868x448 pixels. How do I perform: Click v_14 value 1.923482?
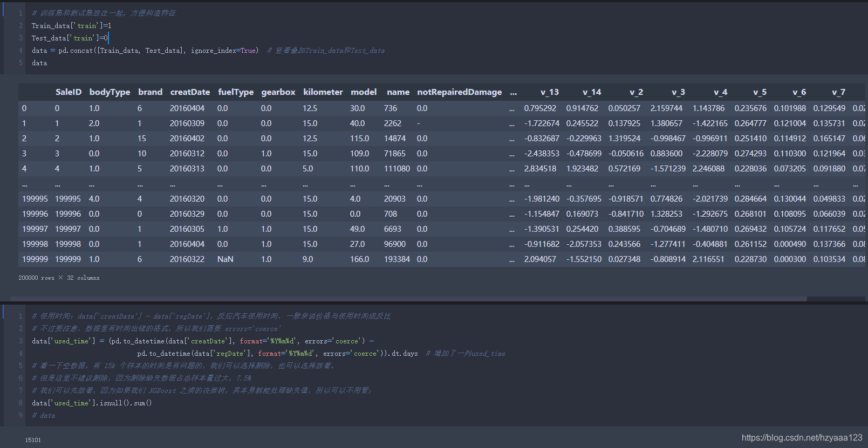pos(582,169)
